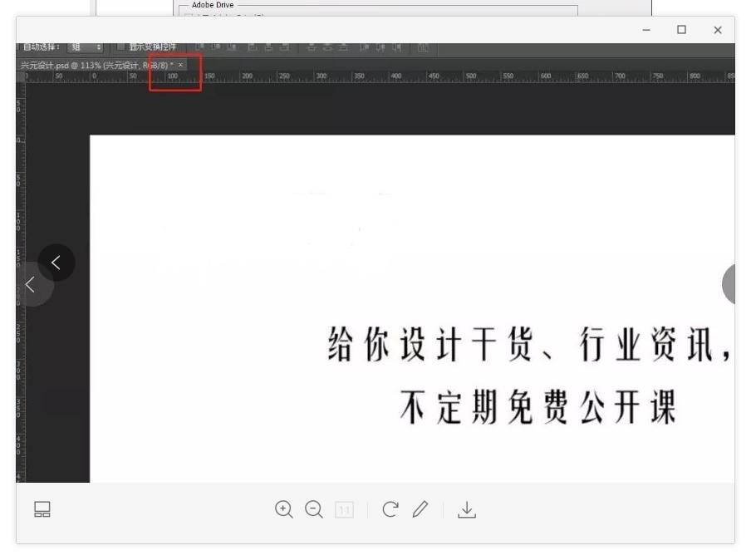
Task: Open thumbnail grid view with bottom-left icon
Action: tap(42, 508)
